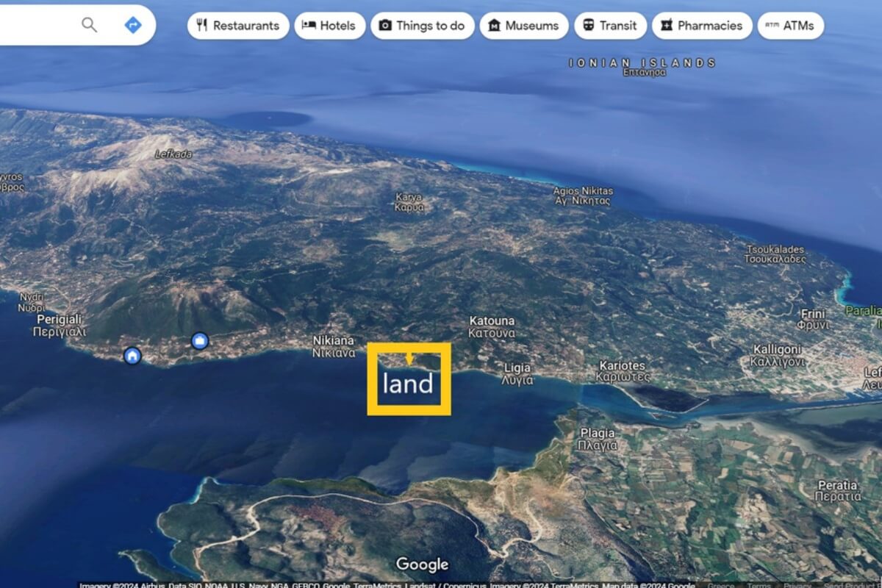882x588 pixels.
Task: Click the Nikiana place label
Action: tap(334, 347)
